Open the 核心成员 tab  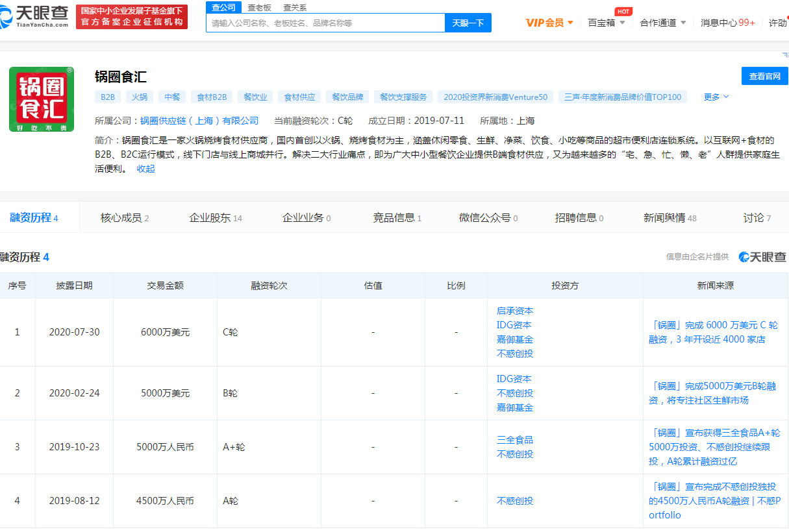pyautogui.click(x=125, y=218)
